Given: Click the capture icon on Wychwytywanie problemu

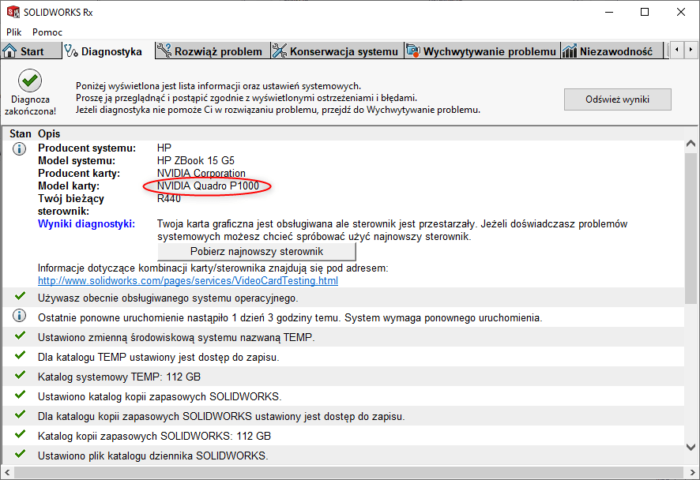Looking at the screenshot, I should point(413,50).
